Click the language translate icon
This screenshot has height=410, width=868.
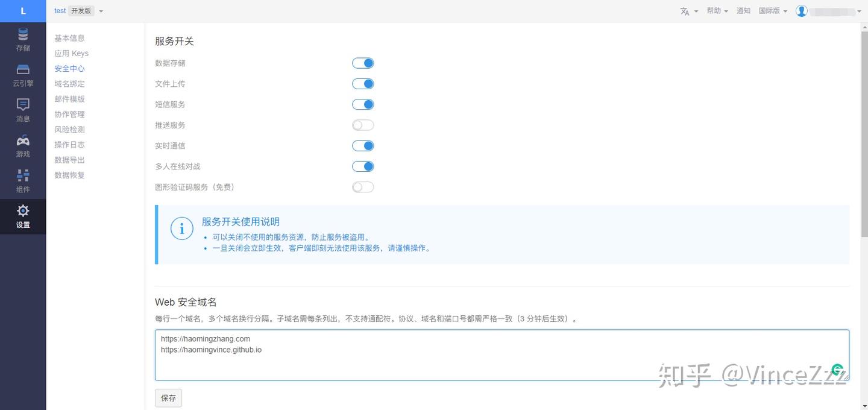[685, 11]
